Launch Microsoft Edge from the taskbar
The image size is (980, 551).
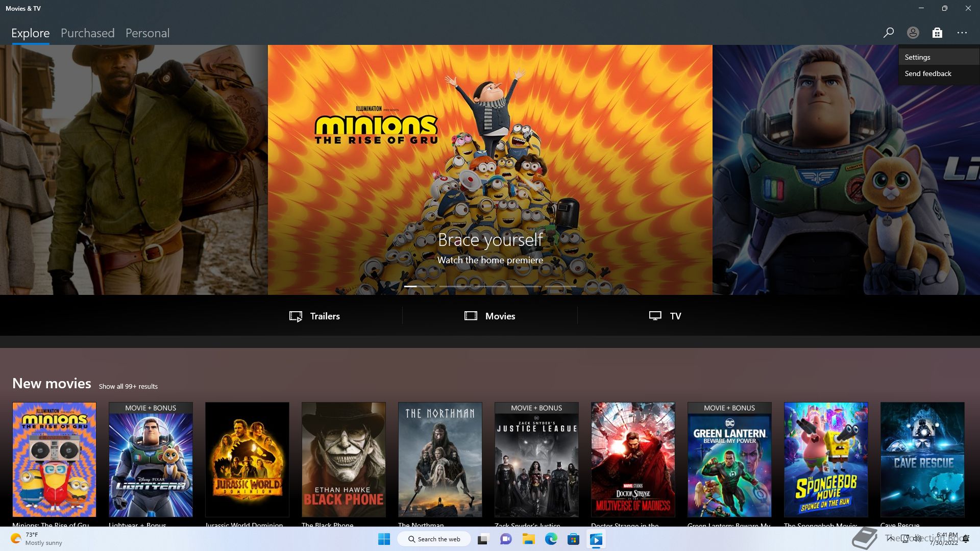pos(551,539)
